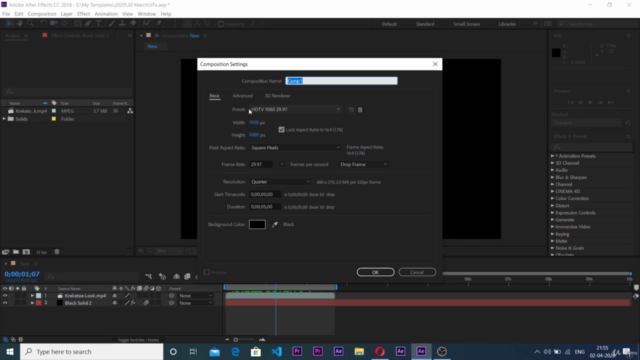Click the delete trash icon in Project panel
This screenshot has width=640, height=360.
pyautogui.click(x=57, y=252)
